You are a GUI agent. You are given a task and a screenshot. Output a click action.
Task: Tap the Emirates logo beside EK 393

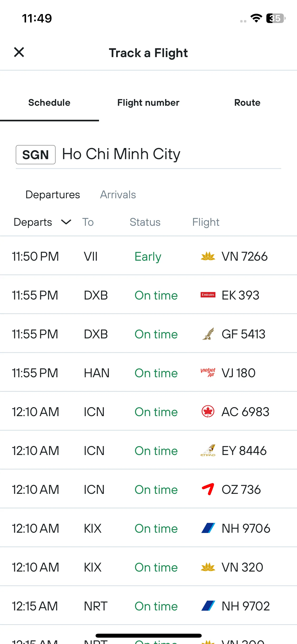[208, 295]
